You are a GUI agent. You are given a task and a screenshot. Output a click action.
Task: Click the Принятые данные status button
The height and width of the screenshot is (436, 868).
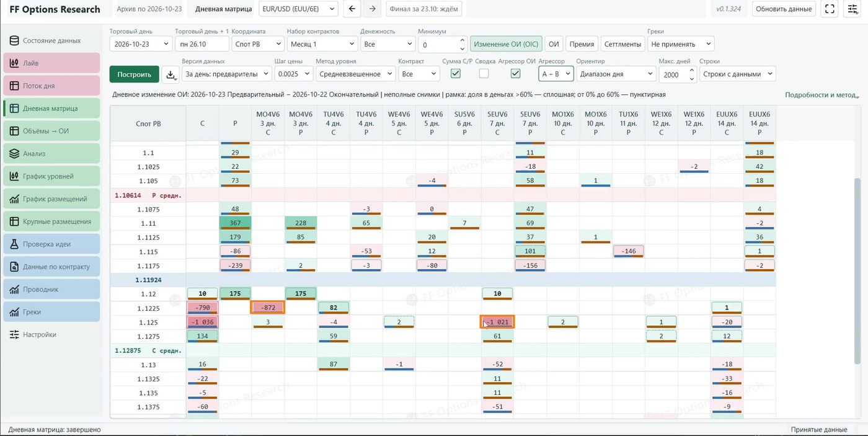819,429
